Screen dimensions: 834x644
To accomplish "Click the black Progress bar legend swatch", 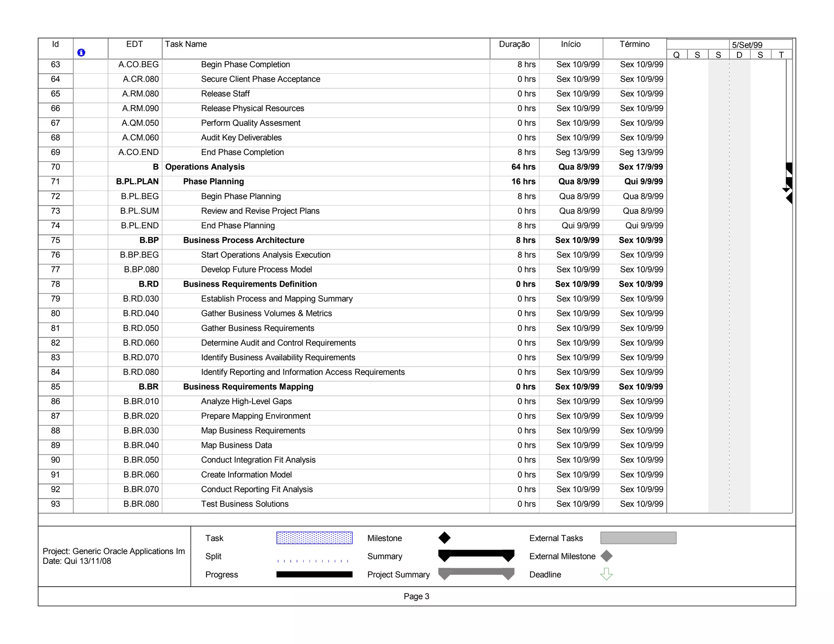I will coord(314,574).
